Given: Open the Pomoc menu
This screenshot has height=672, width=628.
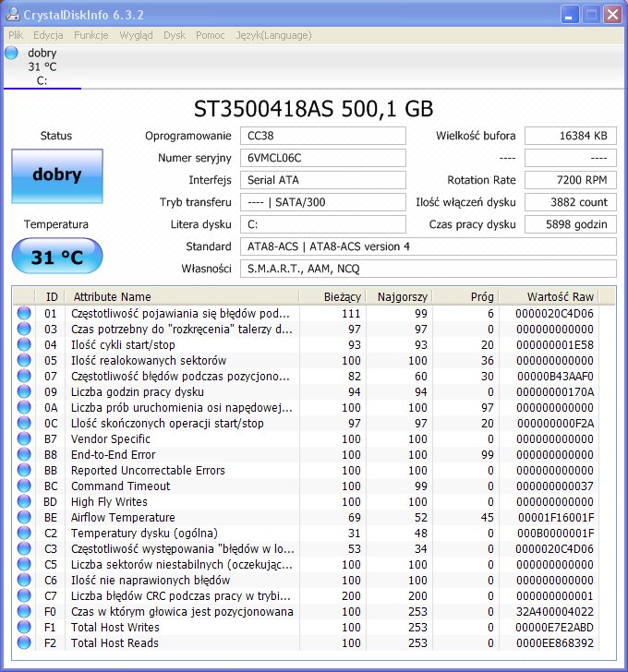Looking at the screenshot, I should coord(210,35).
